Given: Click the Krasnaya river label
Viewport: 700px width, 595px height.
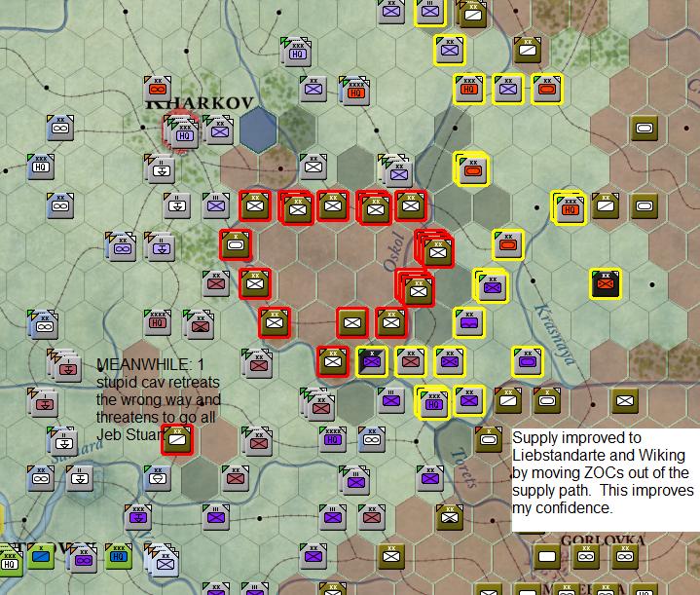Looking at the screenshot, I should (x=555, y=333).
